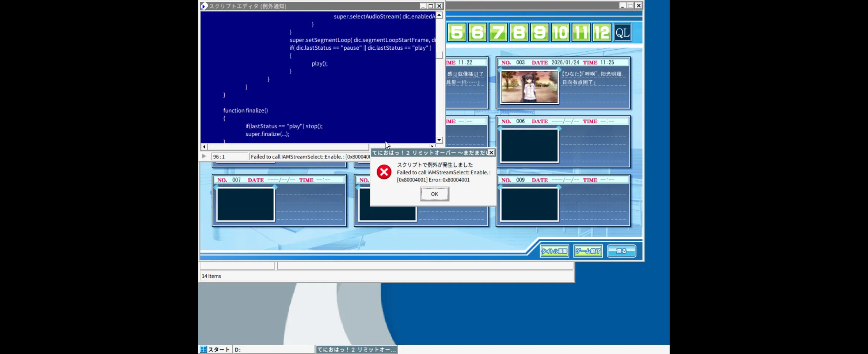Close the script error dialog with X
Screen dimensions: 868x354
(491, 152)
